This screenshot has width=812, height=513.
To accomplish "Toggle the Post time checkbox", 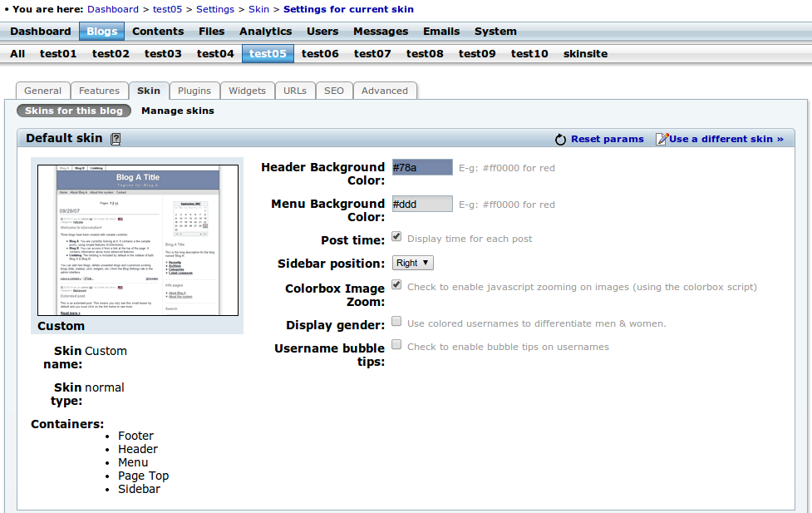I will pyautogui.click(x=396, y=237).
